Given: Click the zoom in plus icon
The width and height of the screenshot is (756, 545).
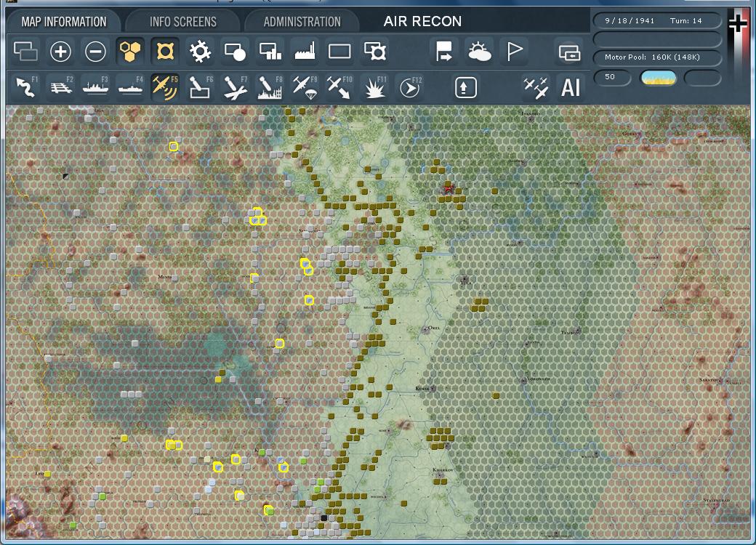Looking at the screenshot, I should (60, 52).
